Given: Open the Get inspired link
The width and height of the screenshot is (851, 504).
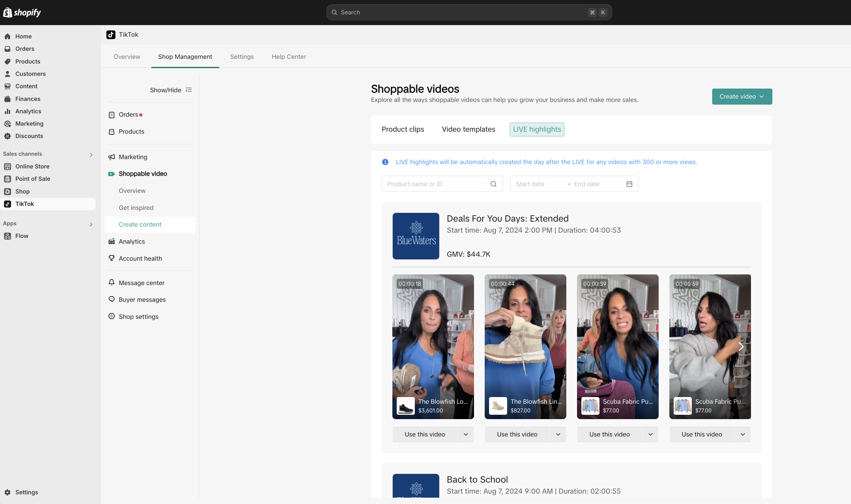Looking at the screenshot, I should pyautogui.click(x=136, y=208).
